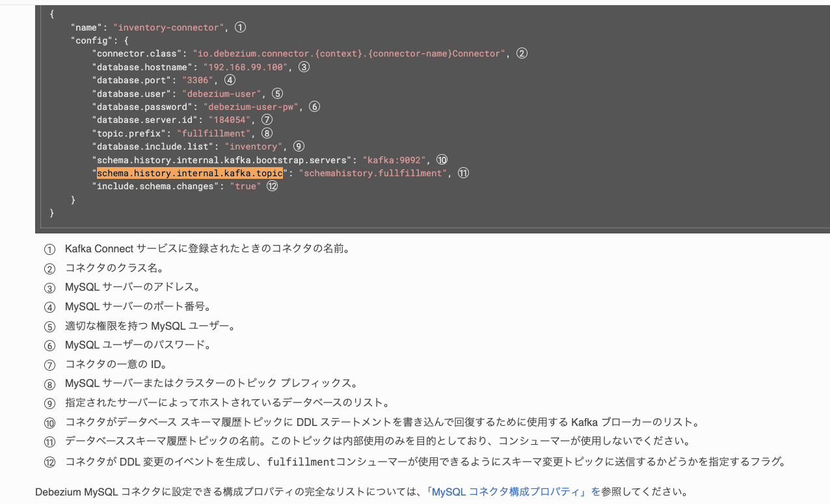Click callout badge ⑪ beside schemahistory.fullfillment
Screen dimensions: 830x504
pyautogui.click(x=462, y=173)
